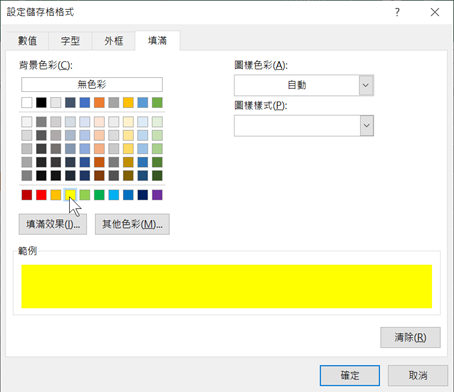Open 填滿效果 fill effects dialog
The height and width of the screenshot is (392, 454).
tap(53, 224)
